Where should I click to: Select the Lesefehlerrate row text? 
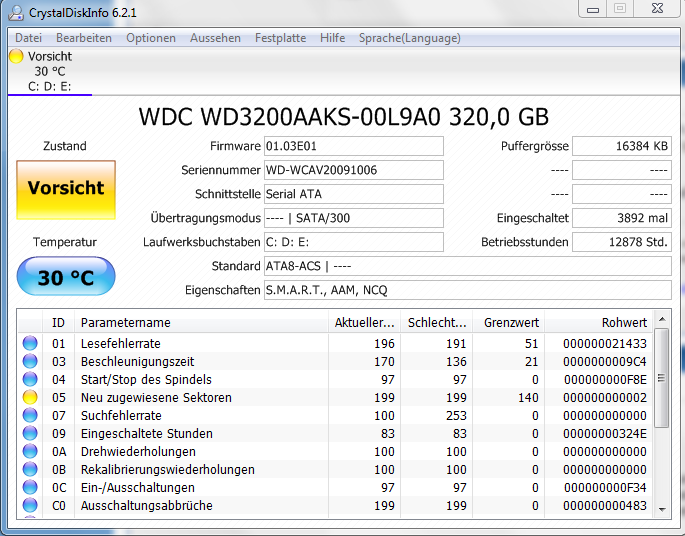(x=121, y=343)
